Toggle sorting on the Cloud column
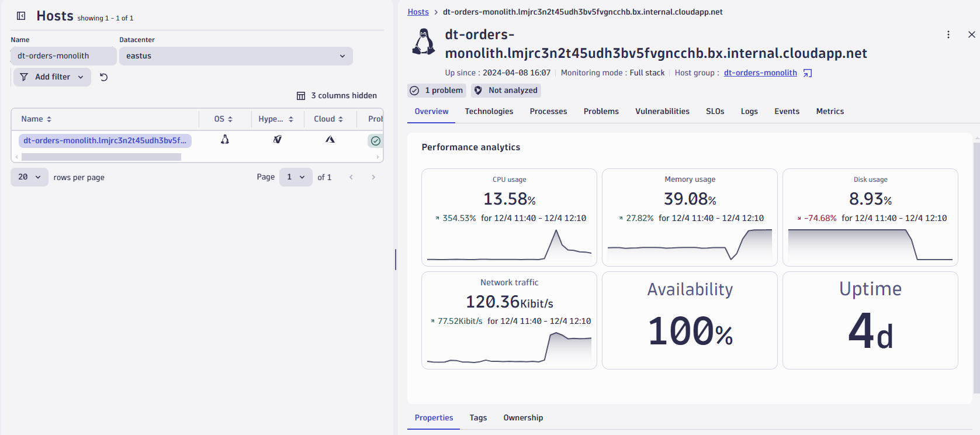 pyautogui.click(x=328, y=119)
